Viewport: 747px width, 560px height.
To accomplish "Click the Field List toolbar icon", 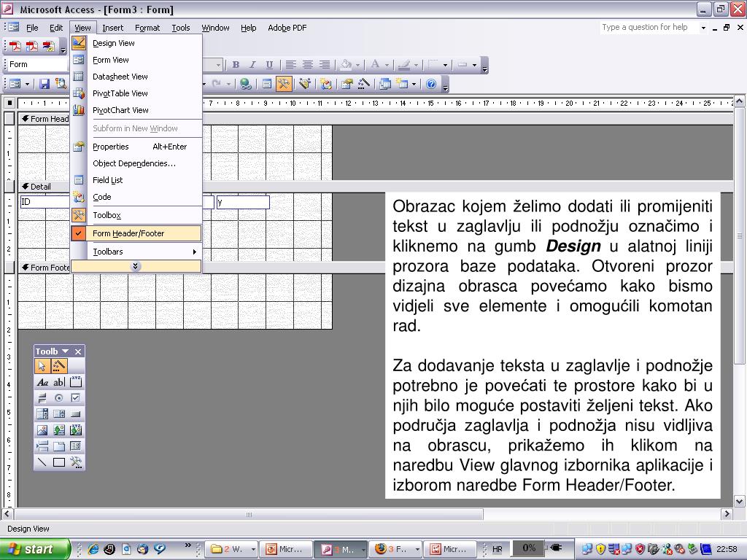I will point(267,85).
